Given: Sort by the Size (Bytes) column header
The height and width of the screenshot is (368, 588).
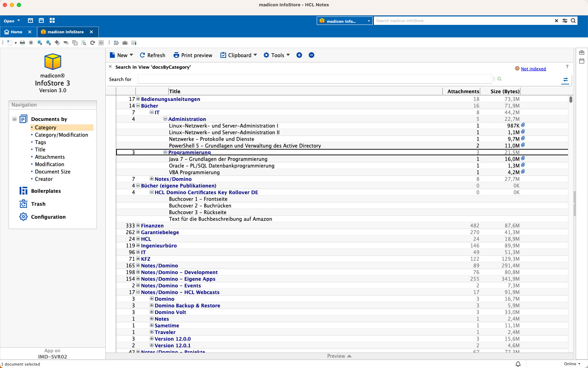Looking at the screenshot, I should point(505,91).
